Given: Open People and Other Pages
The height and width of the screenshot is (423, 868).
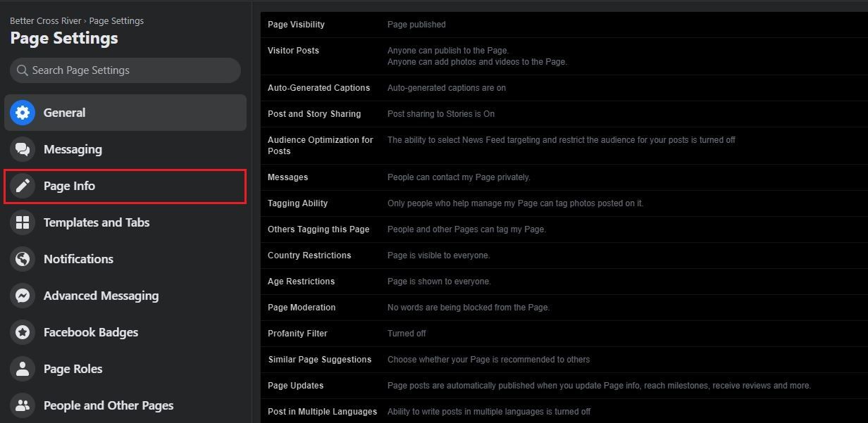Looking at the screenshot, I should pyautogui.click(x=125, y=405).
